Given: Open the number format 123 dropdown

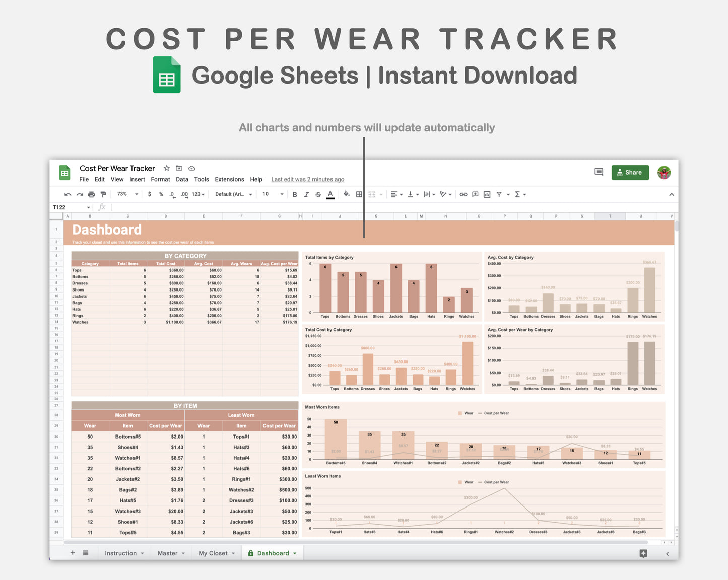Looking at the screenshot, I should pyautogui.click(x=197, y=194).
